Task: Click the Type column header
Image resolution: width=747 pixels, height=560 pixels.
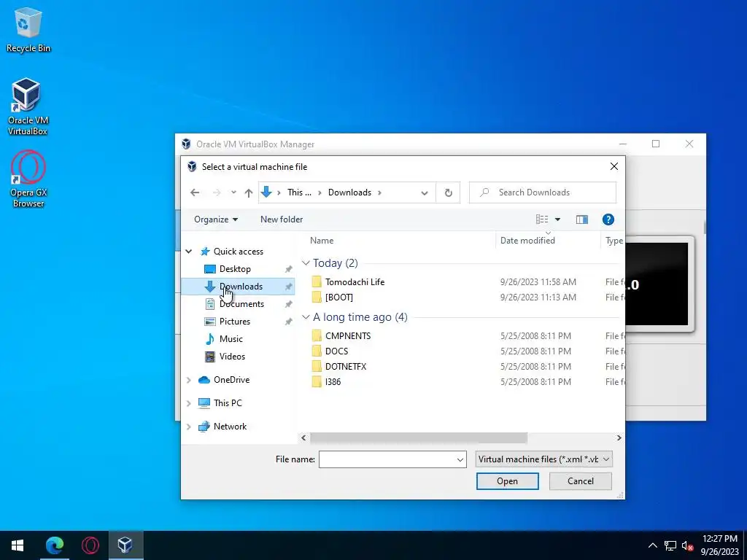Action: 614,241
